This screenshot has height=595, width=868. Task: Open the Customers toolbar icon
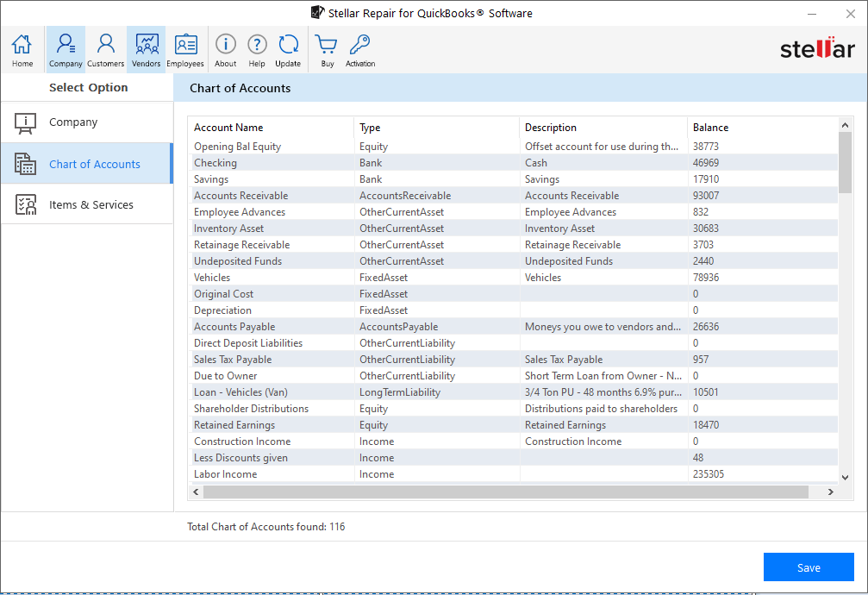pyautogui.click(x=105, y=50)
